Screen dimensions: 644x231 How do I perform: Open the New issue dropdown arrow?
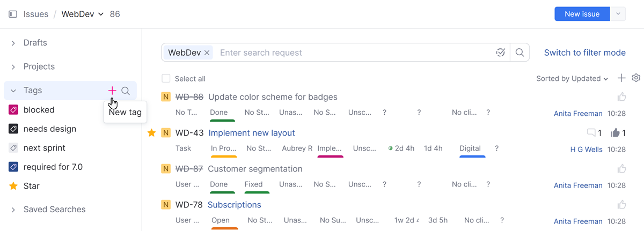coord(618,14)
